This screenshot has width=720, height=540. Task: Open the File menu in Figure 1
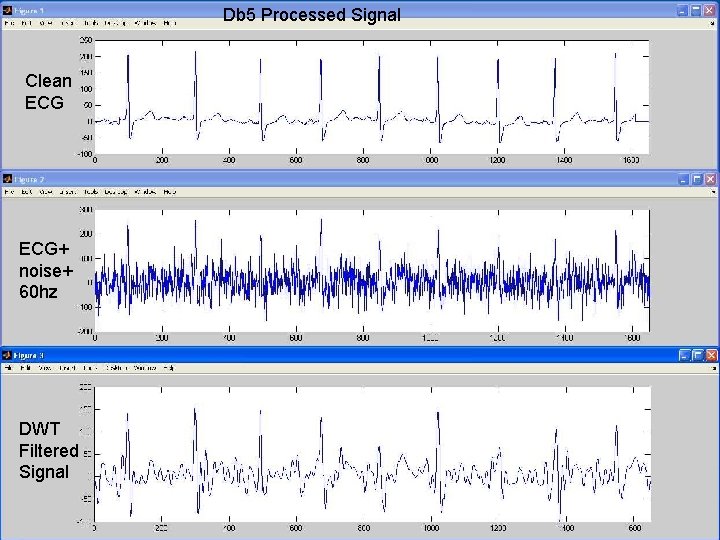point(9,23)
